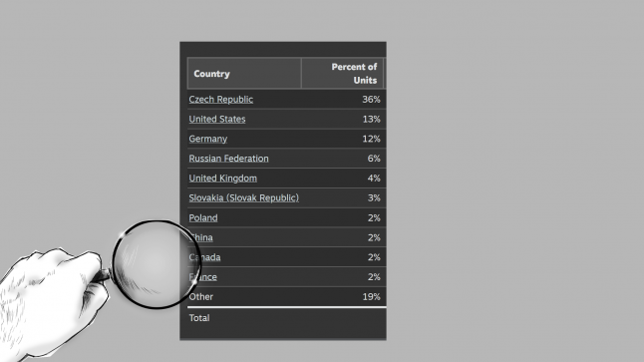Click the magnifying glass lens illustration

point(157,264)
